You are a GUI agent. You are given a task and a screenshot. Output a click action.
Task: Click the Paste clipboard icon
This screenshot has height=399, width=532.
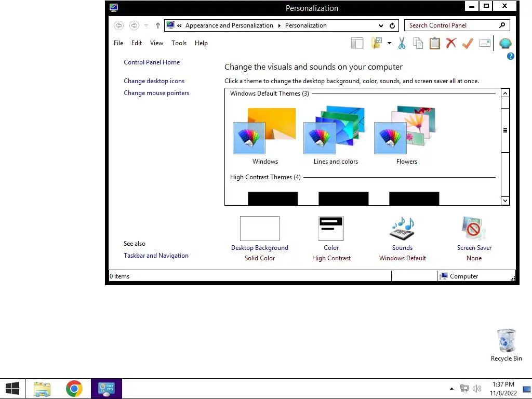pyautogui.click(x=435, y=43)
